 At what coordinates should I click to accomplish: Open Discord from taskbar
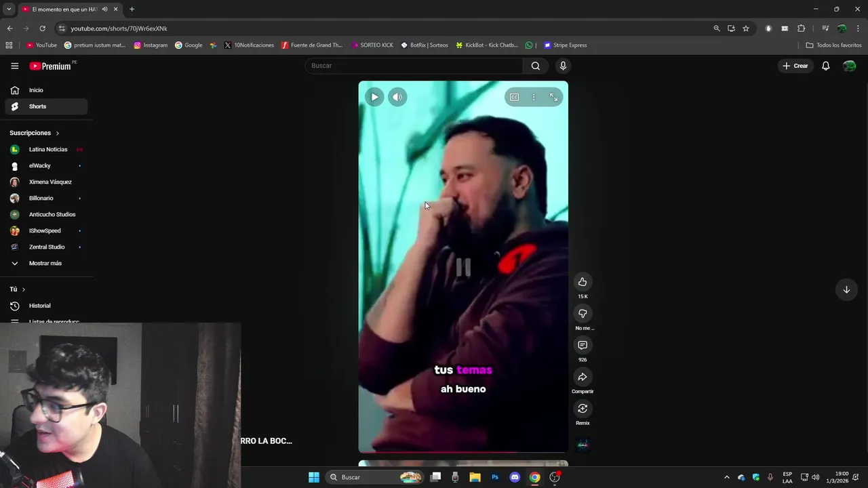pos(515,477)
